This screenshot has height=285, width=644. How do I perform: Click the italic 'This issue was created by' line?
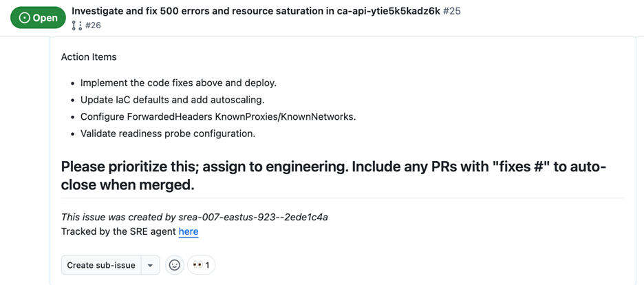pos(194,217)
